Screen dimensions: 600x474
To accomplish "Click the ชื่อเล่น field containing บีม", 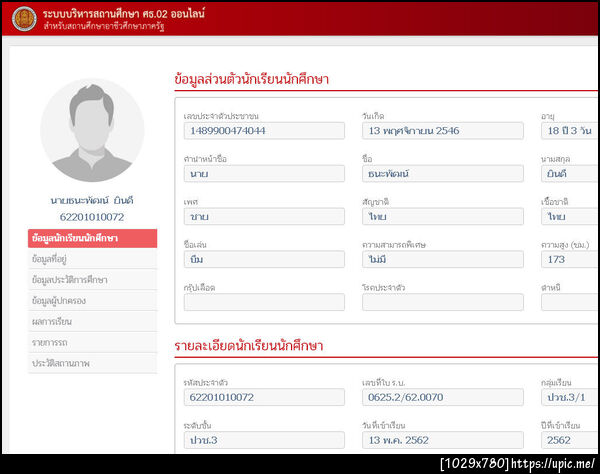I will (x=264, y=259).
